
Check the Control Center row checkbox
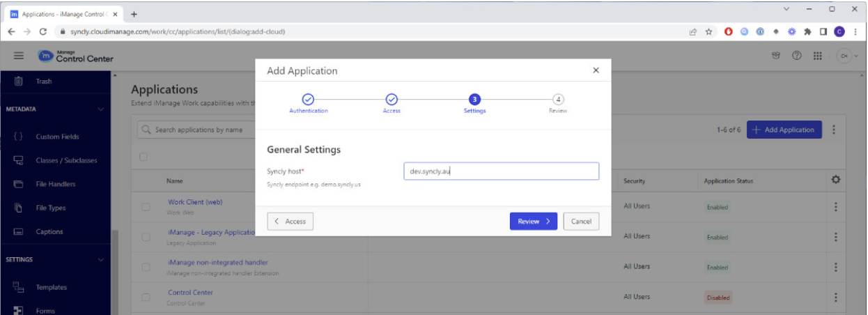click(x=146, y=297)
